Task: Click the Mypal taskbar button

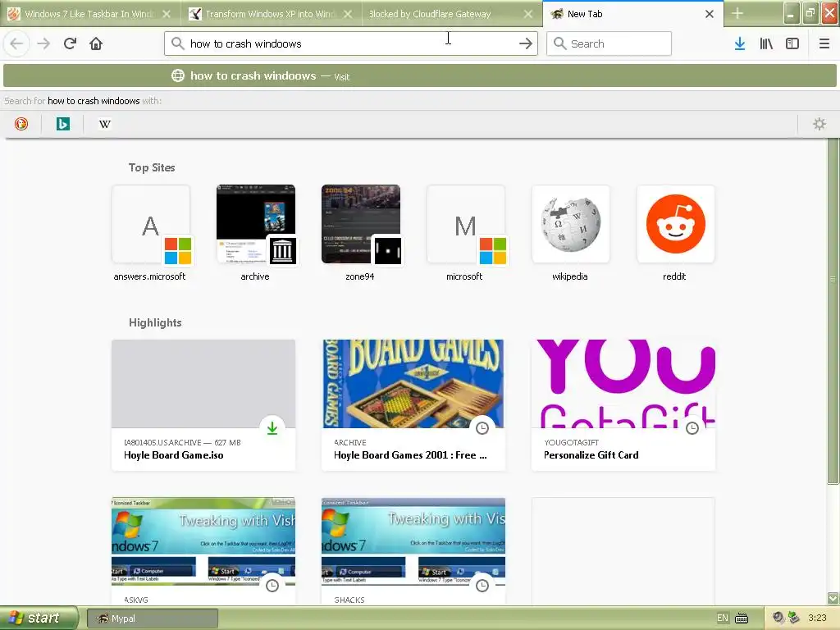Action: pos(152,619)
